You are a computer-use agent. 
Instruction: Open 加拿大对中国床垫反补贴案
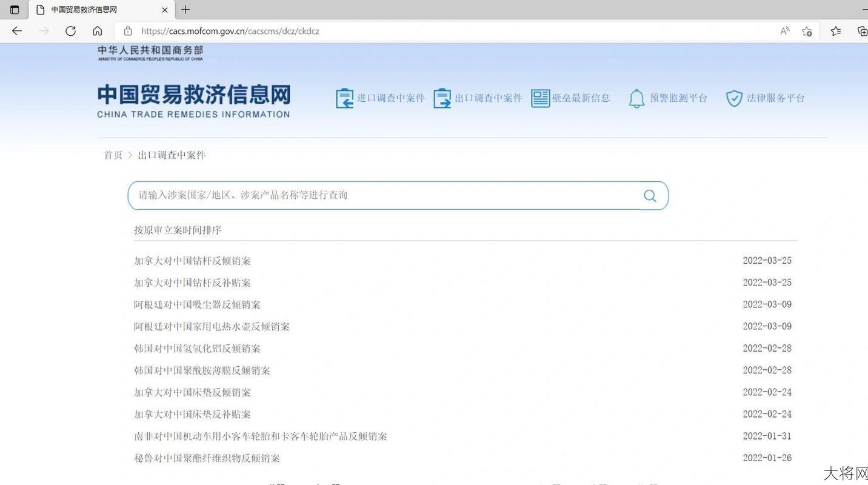(x=192, y=414)
